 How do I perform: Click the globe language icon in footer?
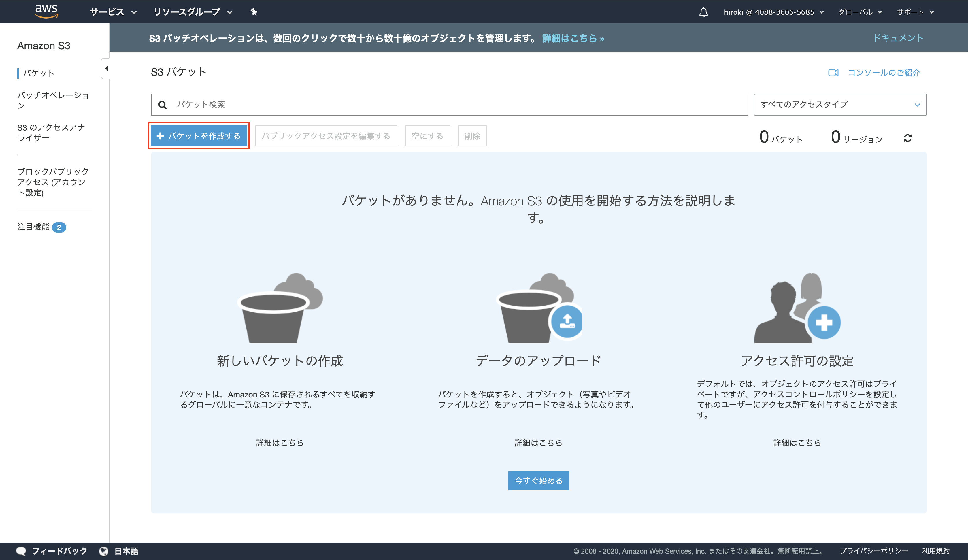104,551
